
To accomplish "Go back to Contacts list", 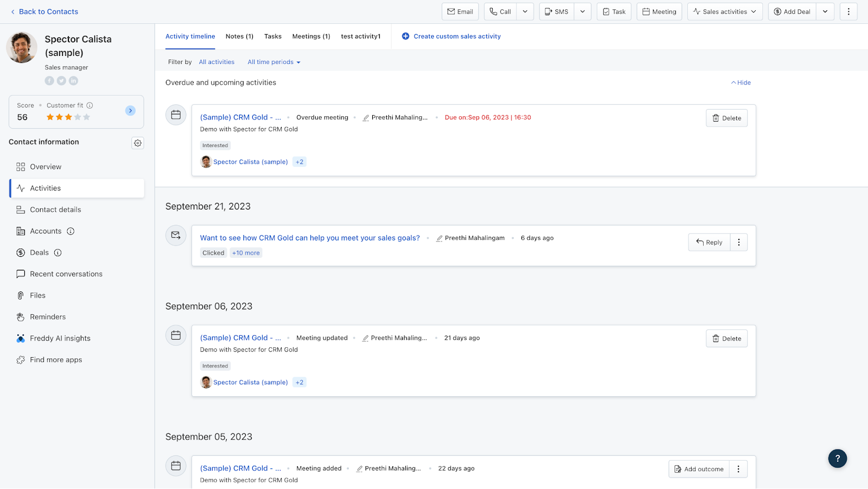I will 44,11.
